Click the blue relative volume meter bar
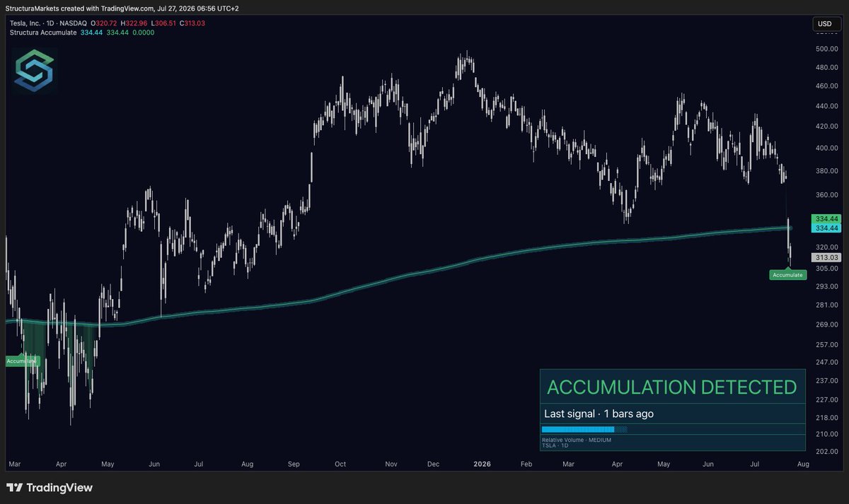The height and width of the screenshot is (504, 849). click(584, 429)
